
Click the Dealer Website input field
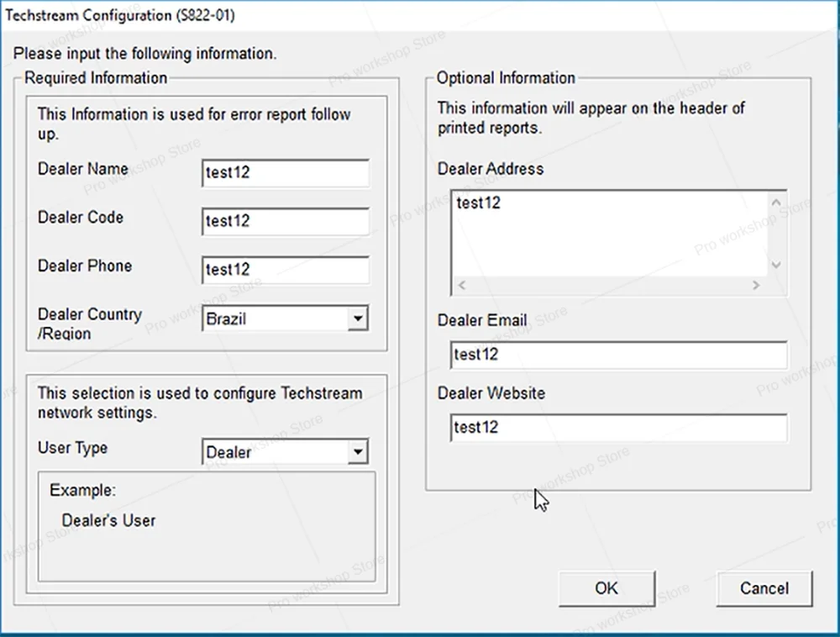pyautogui.click(x=619, y=428)
